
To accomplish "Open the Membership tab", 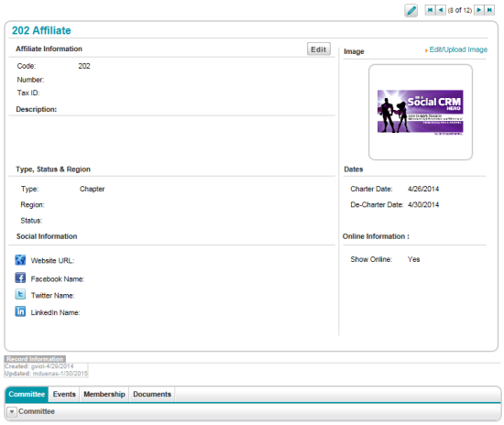I will (x=104, y=394).
